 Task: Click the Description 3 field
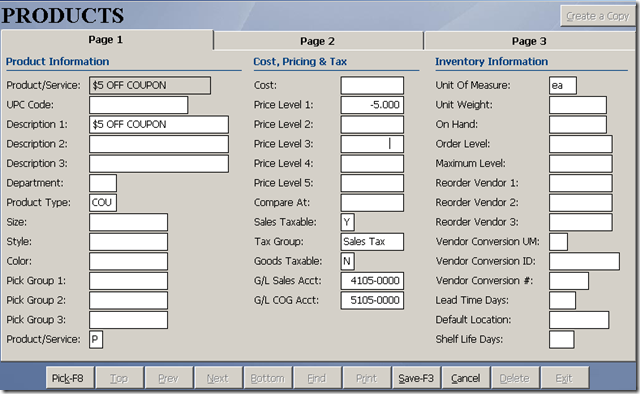point(159,164)
